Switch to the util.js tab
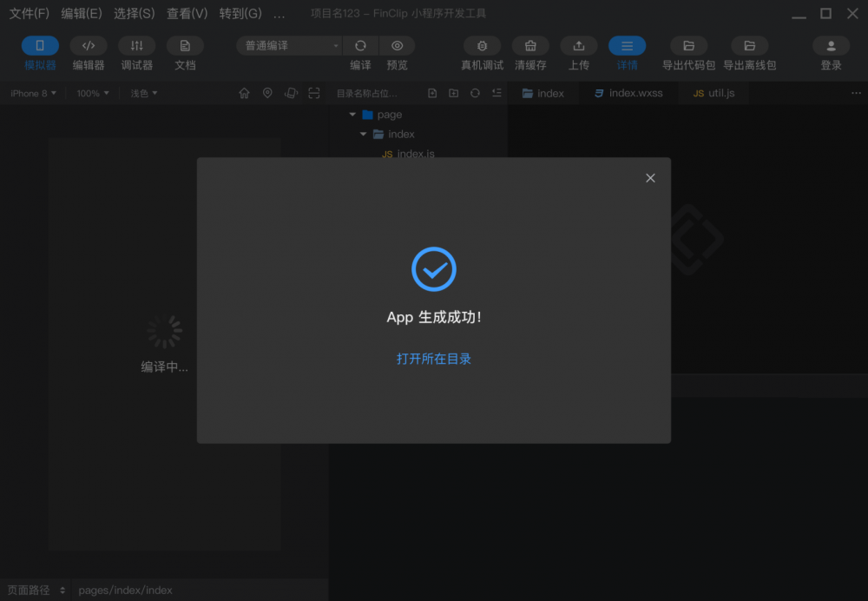The image size is (868, 601). coord(713,93)
